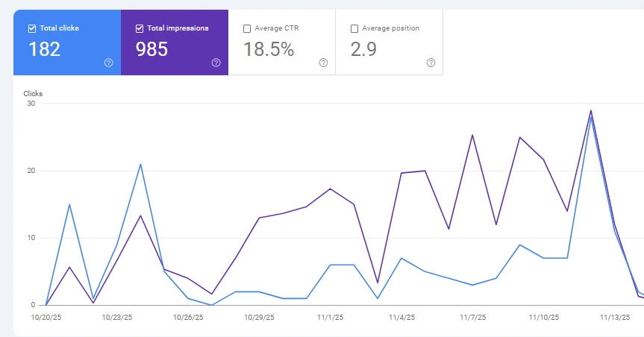Click the help icon on Total clicks card
This screenshot has height=337, width=644.
point(109,63)
